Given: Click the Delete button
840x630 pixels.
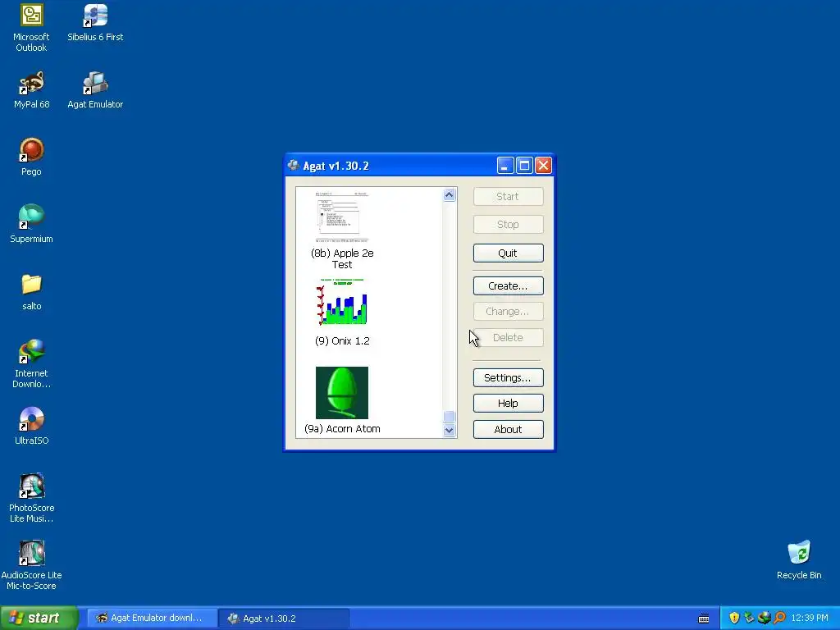Looking at the screenshot, I should pos(508,337).
